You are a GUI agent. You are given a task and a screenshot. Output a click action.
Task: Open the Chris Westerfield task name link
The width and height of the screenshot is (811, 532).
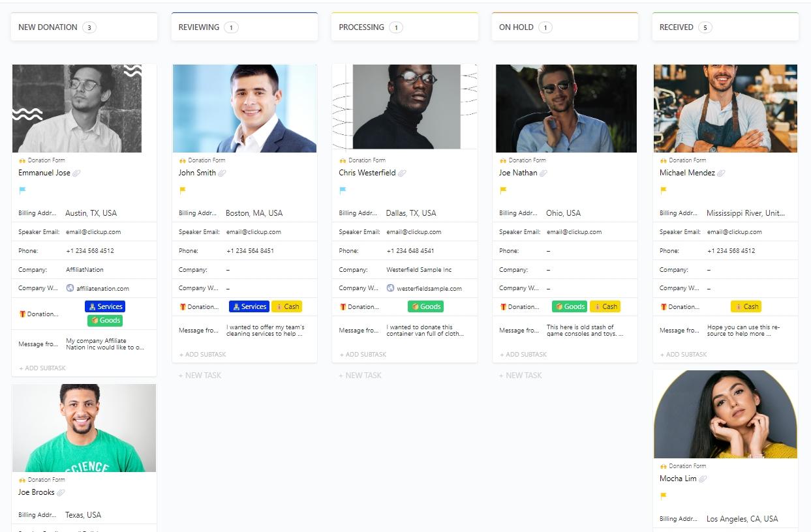pos(367,173)
